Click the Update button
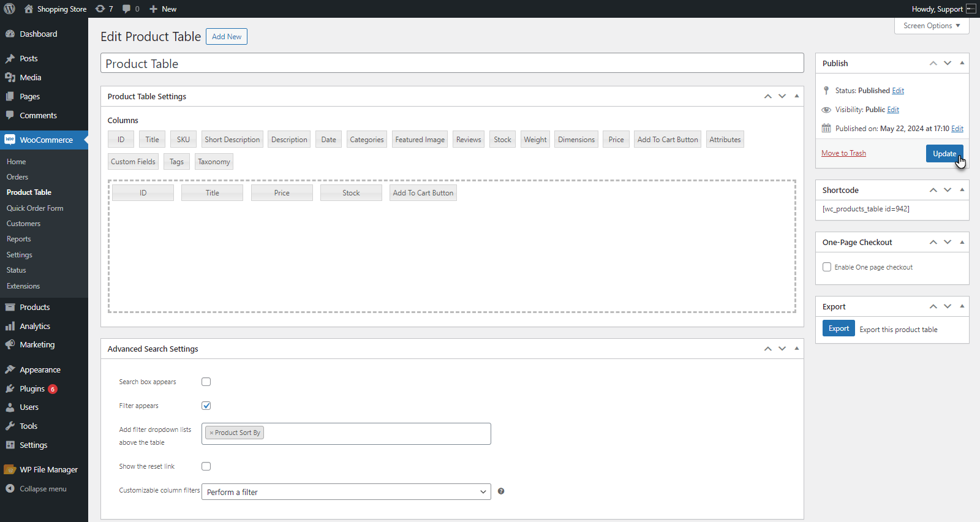The height and width of the screenshot is (522, 980). coord(944,154)
